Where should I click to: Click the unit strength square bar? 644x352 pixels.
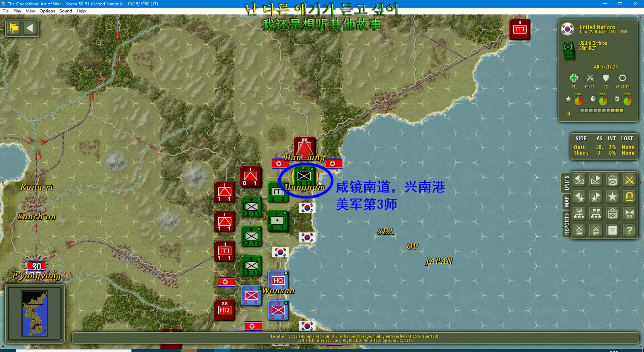[602, 111]
